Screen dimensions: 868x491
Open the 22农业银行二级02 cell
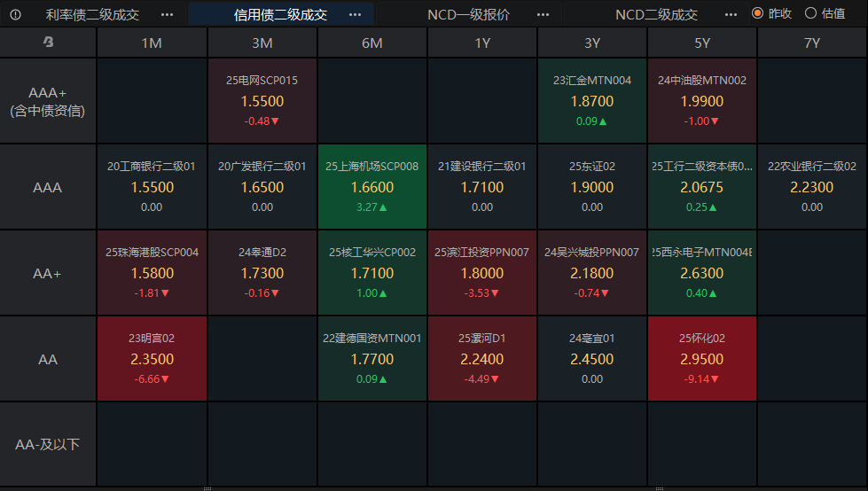(812, 187)
